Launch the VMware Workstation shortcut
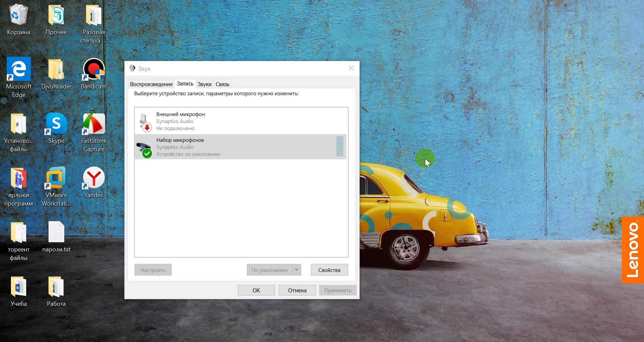Viewport: 644px width, 342px height. pyautogui.click(x=56, y=178)
